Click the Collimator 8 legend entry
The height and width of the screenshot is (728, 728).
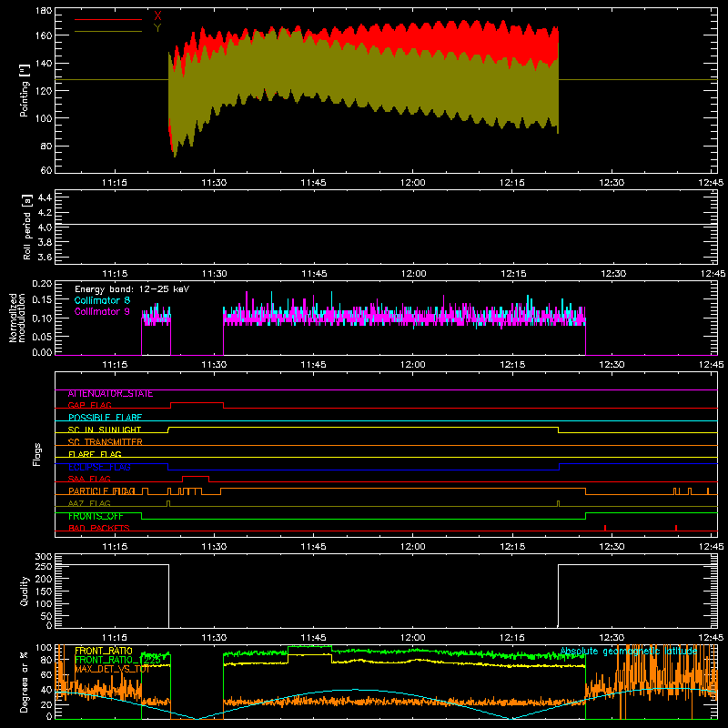pos(102,300)
